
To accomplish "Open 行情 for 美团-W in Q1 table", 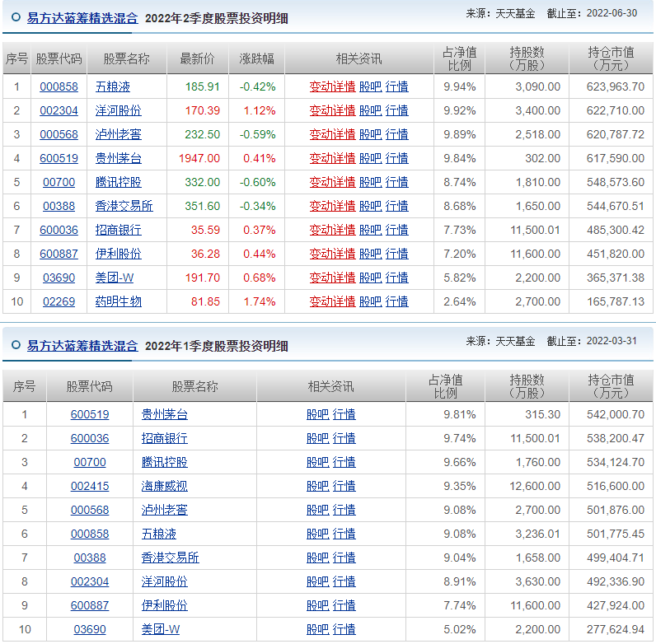I will tap(344, 629).
